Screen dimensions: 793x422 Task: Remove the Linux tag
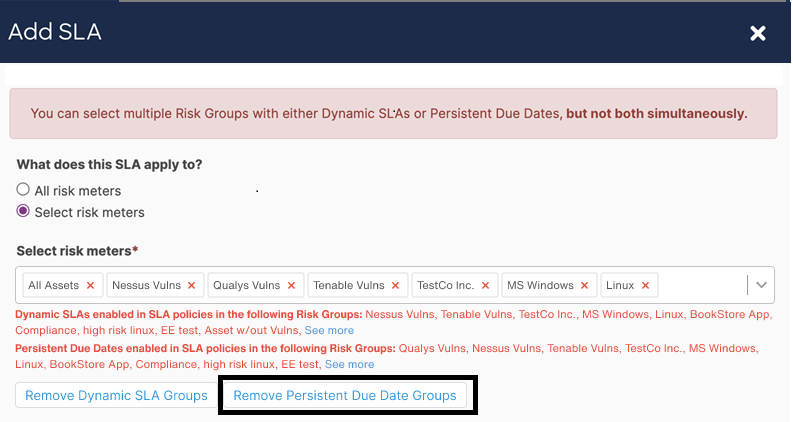pyautogui.click(x=645, y=285)
